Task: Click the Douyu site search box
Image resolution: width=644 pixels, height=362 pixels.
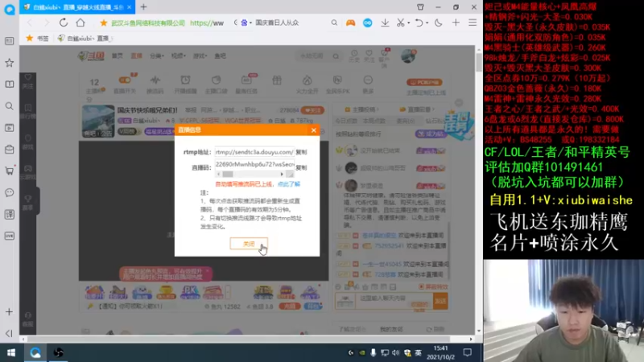Action: 318,56
